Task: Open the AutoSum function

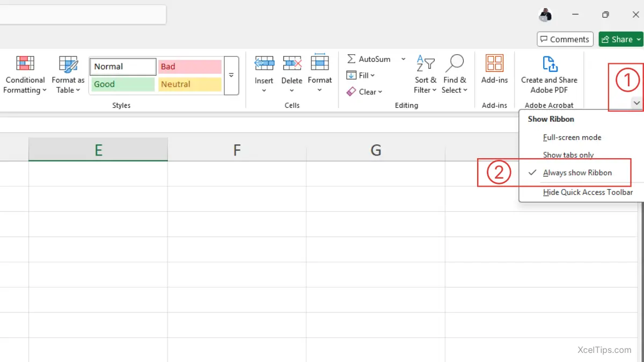Action: pyautogui.click(x=370, y=59)
